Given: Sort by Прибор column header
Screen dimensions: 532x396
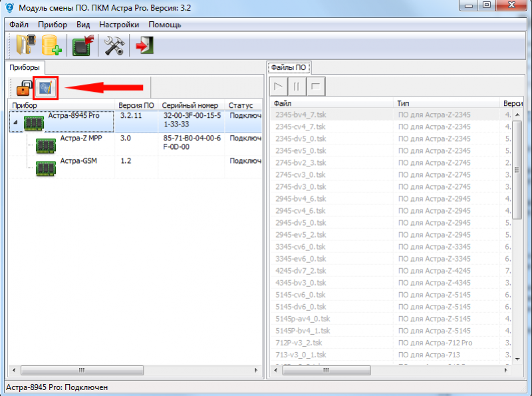Looking at the screenshot, I should coord(62,105).
